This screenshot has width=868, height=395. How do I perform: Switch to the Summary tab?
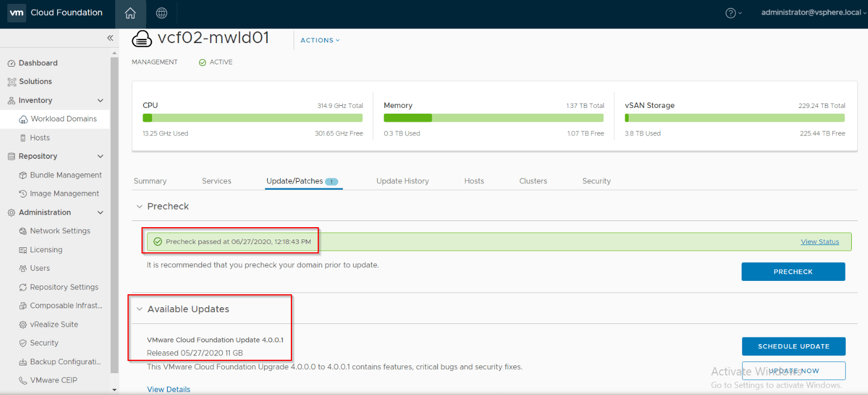pyautogui.click(x=150, y=181)
